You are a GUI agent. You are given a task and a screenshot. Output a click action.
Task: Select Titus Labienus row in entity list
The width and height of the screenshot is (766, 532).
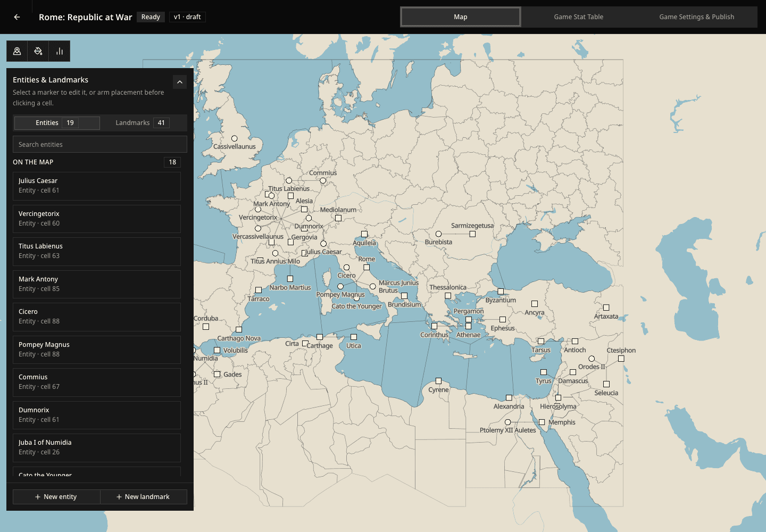point(97,252)
